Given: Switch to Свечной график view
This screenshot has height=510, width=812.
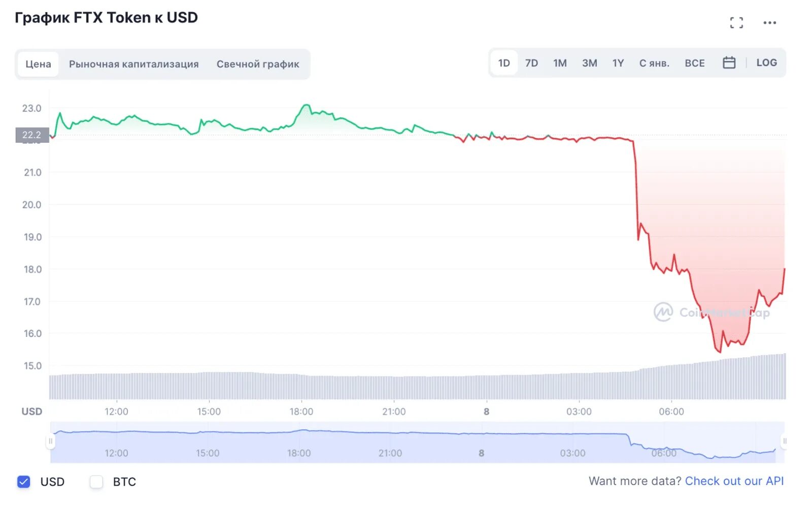Looking at the screenshot, I should [258, 64].
